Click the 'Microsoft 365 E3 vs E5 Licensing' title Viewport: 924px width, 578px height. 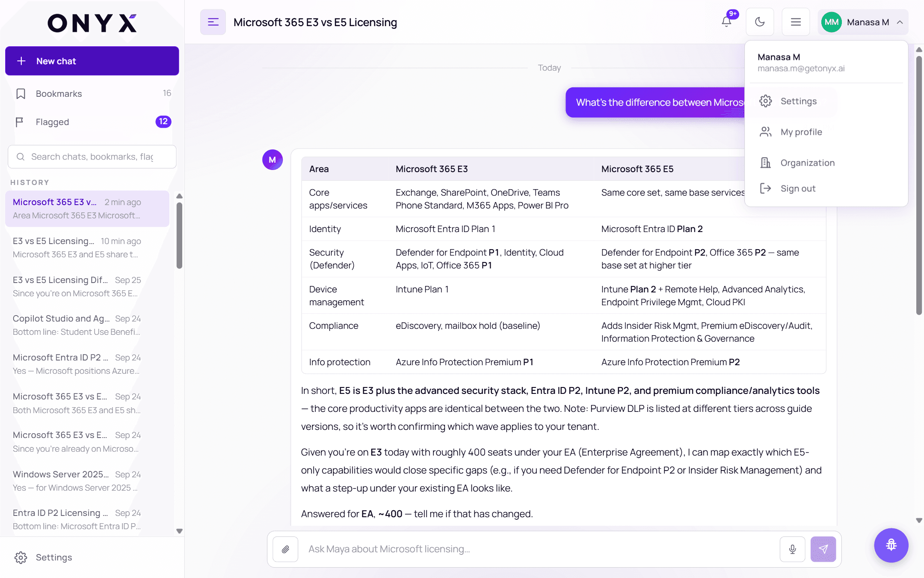pos(315,22)
